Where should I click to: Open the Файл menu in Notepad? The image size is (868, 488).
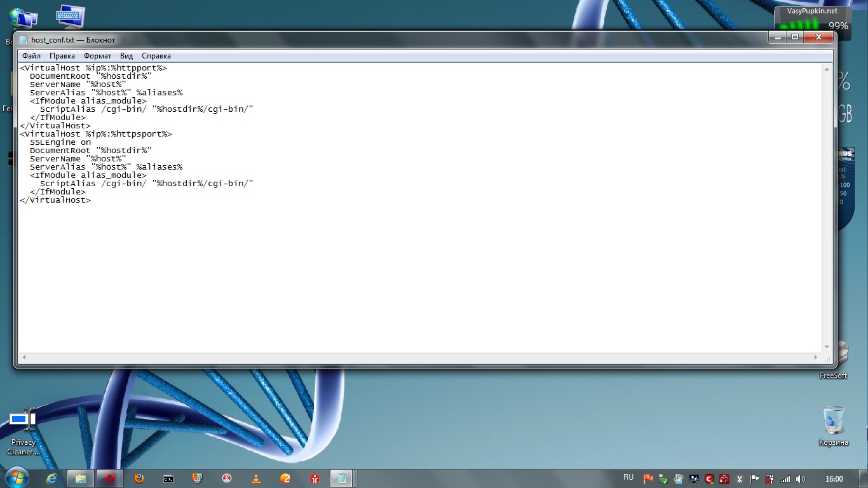click(x=31, y=56)
